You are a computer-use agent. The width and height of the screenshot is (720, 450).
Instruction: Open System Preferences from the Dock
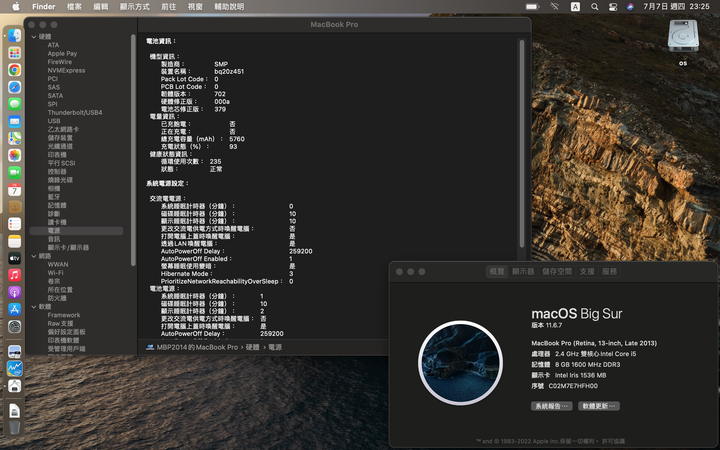(x=15, y=326)
